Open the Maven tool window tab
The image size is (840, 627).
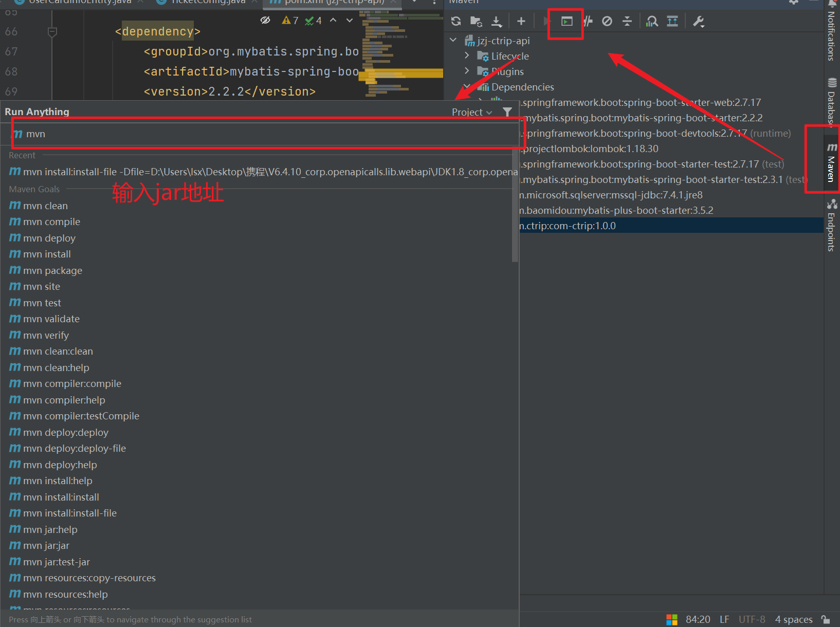click(831, 162)
